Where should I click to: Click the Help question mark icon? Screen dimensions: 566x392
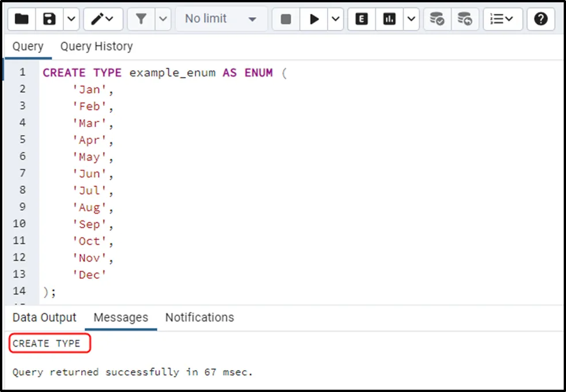tap(540, 19)
